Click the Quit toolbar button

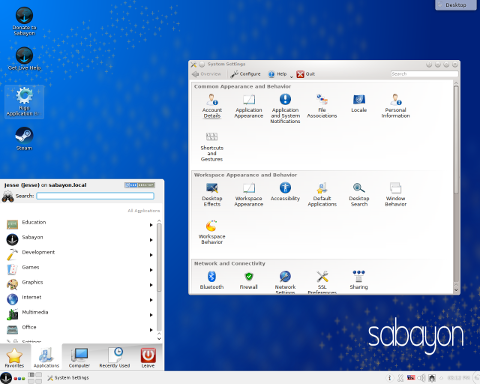point(306,74)
